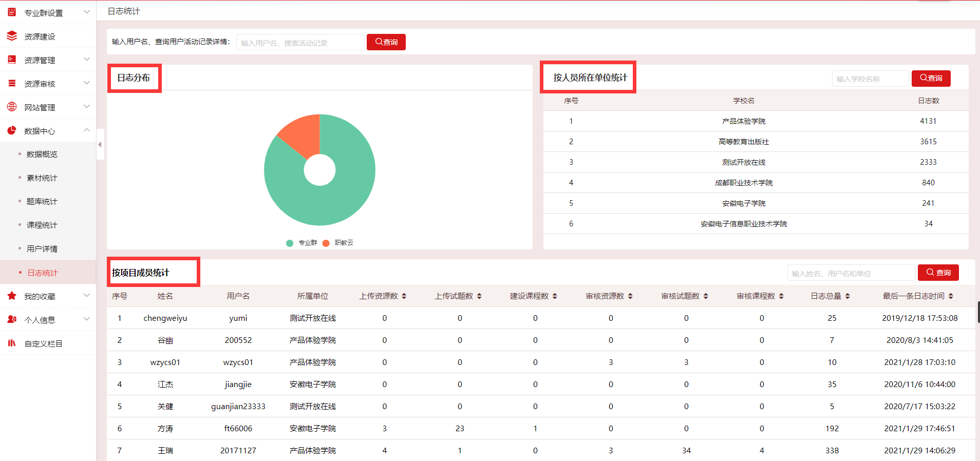This screenshot has width=980, height=461.
Task: Click 查询 button beside school name search
Action: click(931, 79)
